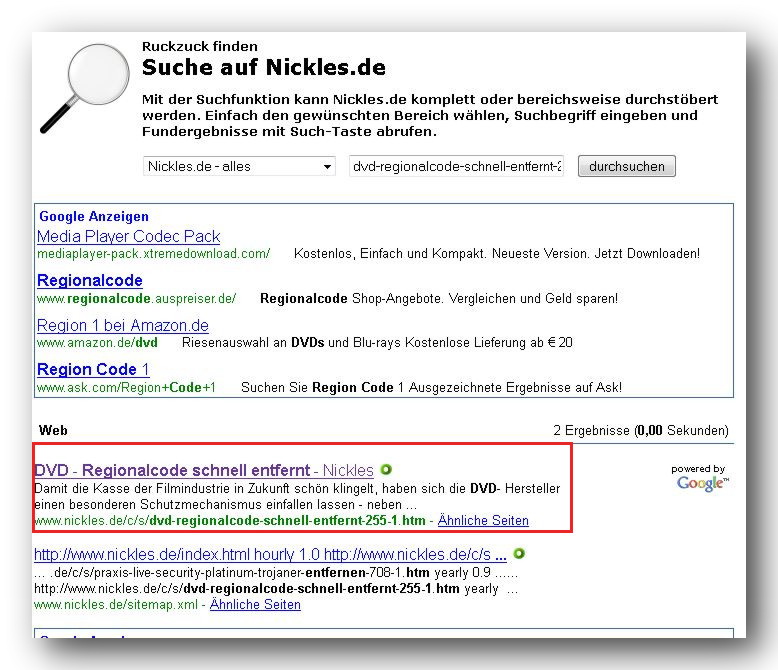Click www.regionalcode.auspreiser.de URL text

click(136, 298)
